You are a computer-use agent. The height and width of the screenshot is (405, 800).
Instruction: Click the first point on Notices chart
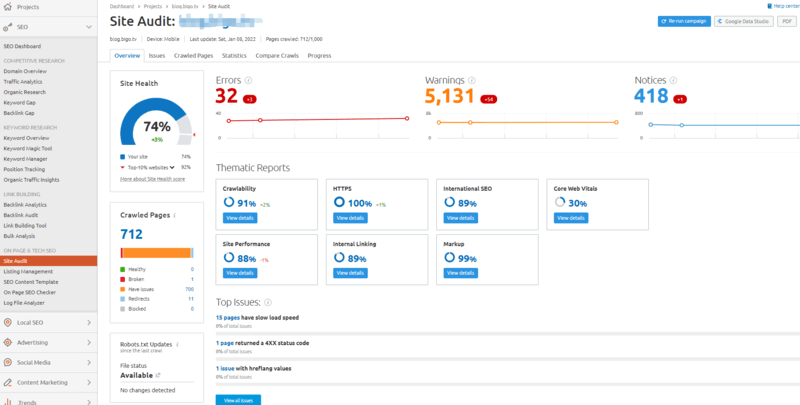651,124
